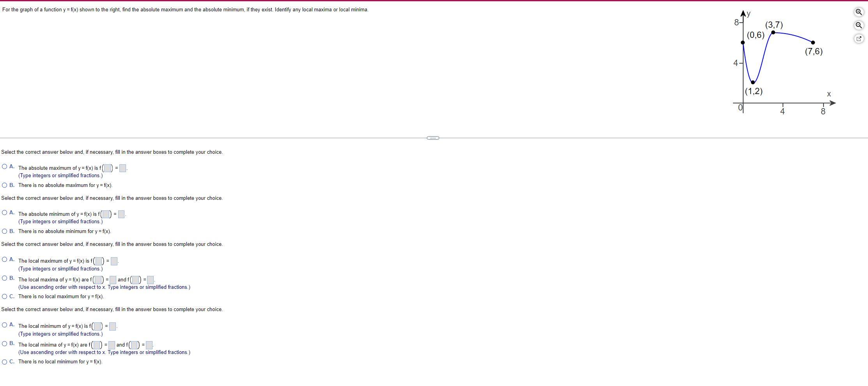Select option A for absolute maximum
The image size is (868, 386).
pos(4,167)
